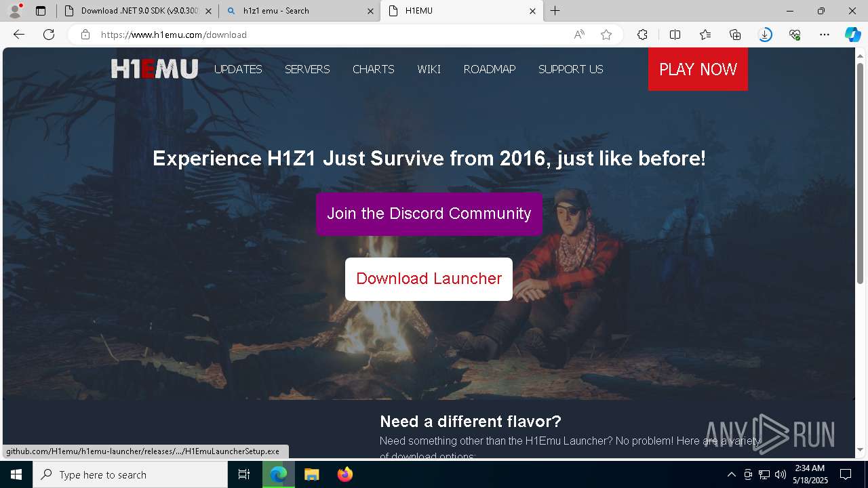This screenshot has width=868, height=488.
Task: Select the H1EMU tab
Action: point(462,11)
